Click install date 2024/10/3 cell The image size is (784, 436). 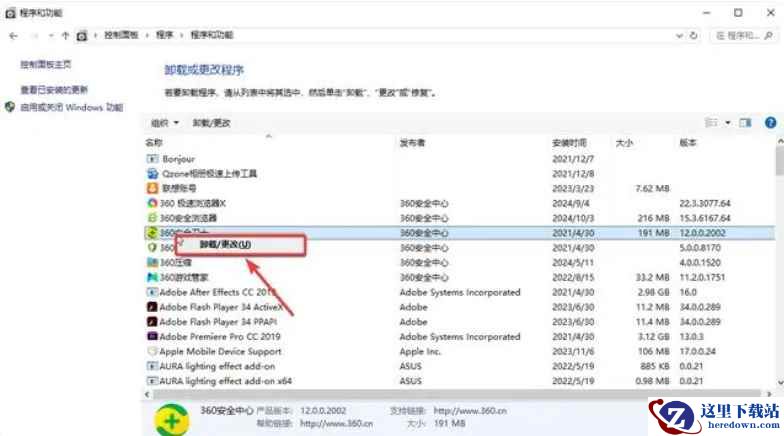[x=572, y=218]
